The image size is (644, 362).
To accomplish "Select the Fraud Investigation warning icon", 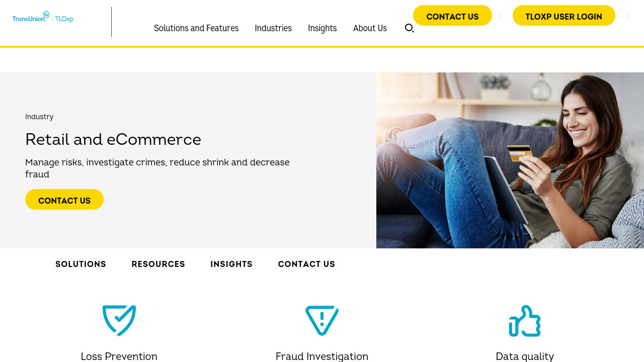I will 322,321.
